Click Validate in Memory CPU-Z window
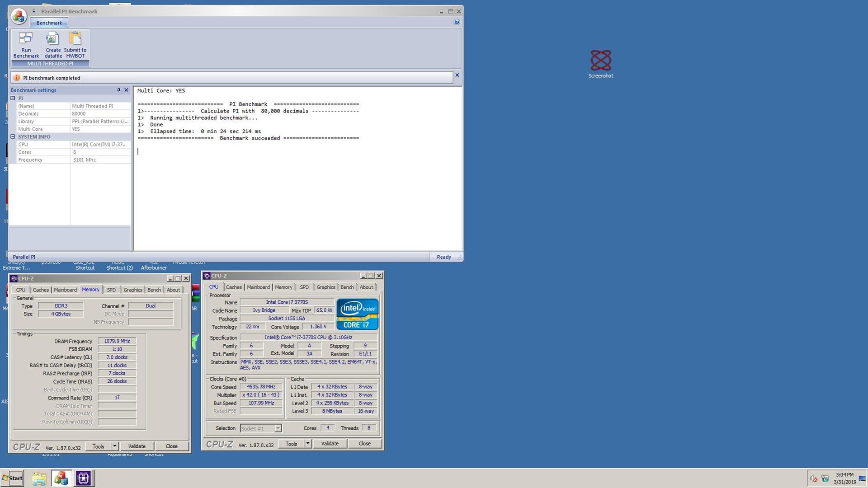The width and height of the screenshot is (868, 488). 137,446
